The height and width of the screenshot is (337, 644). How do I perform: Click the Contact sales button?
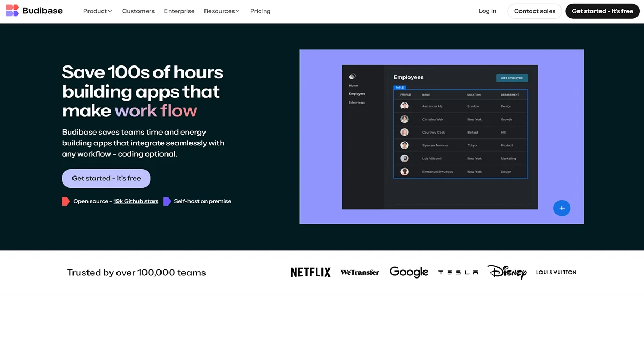tap(535, 11)
